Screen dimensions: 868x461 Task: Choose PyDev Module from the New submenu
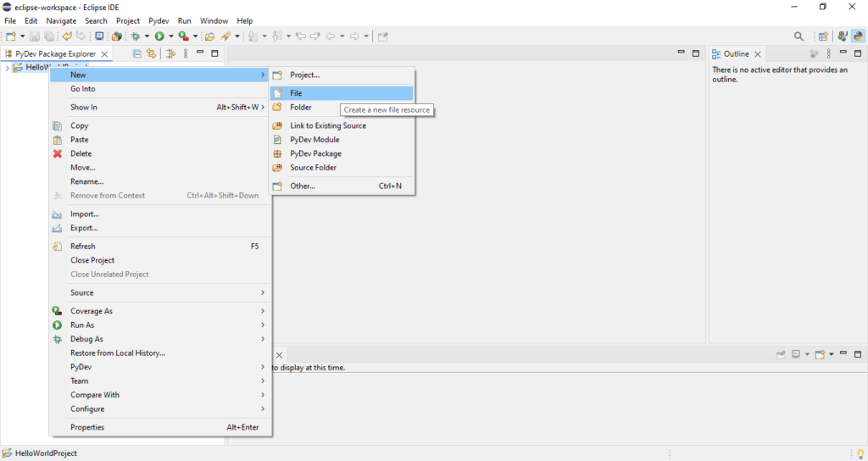point(342,140)
